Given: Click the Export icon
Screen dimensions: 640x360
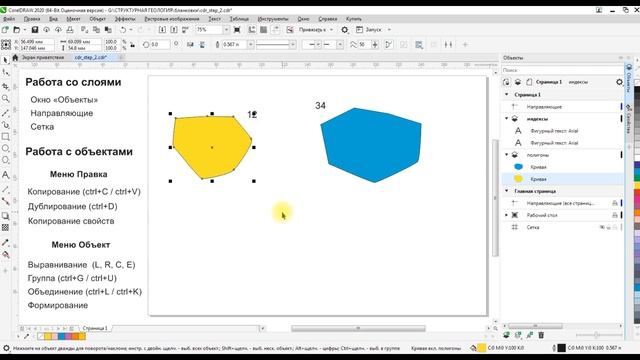Looking at the screenshot, I should pos(174,30).
